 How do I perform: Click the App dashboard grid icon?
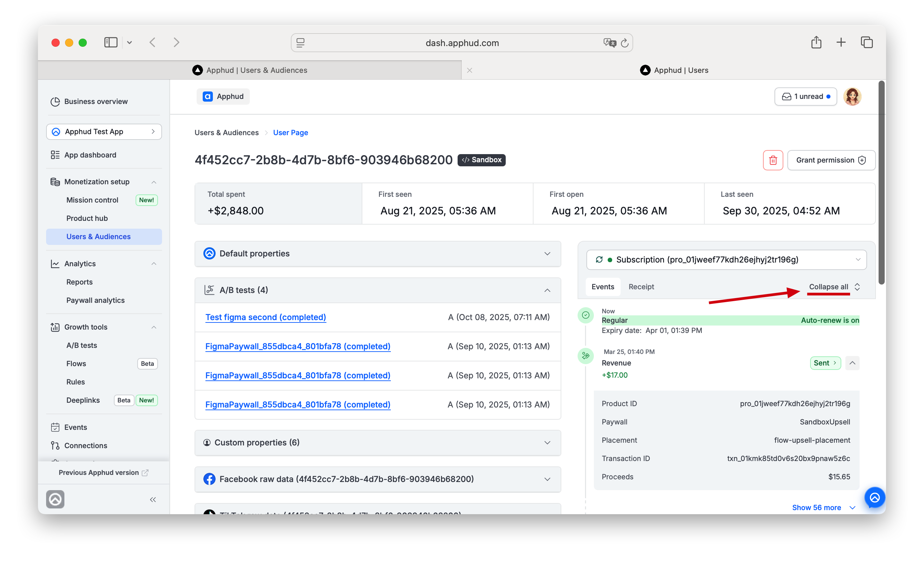point(55,155)
